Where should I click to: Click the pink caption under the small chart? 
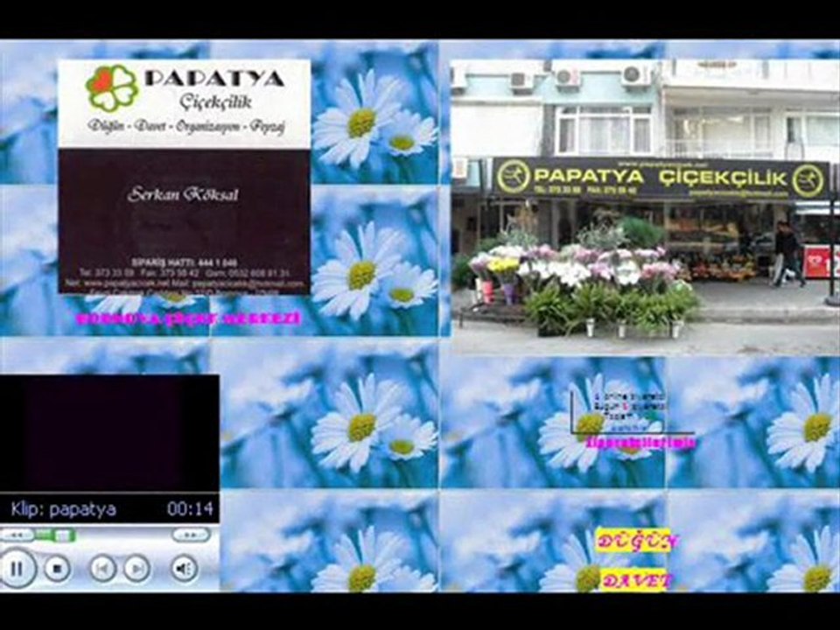tap(640, 442)
